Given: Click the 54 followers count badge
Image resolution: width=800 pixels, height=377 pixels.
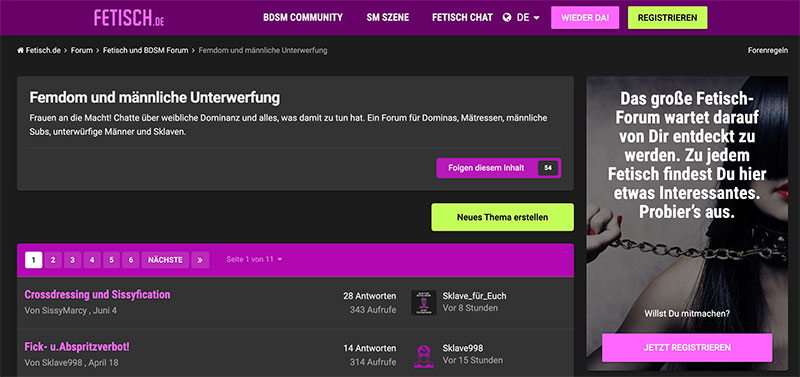Looking at the screenshot, I should click(548, 168).
